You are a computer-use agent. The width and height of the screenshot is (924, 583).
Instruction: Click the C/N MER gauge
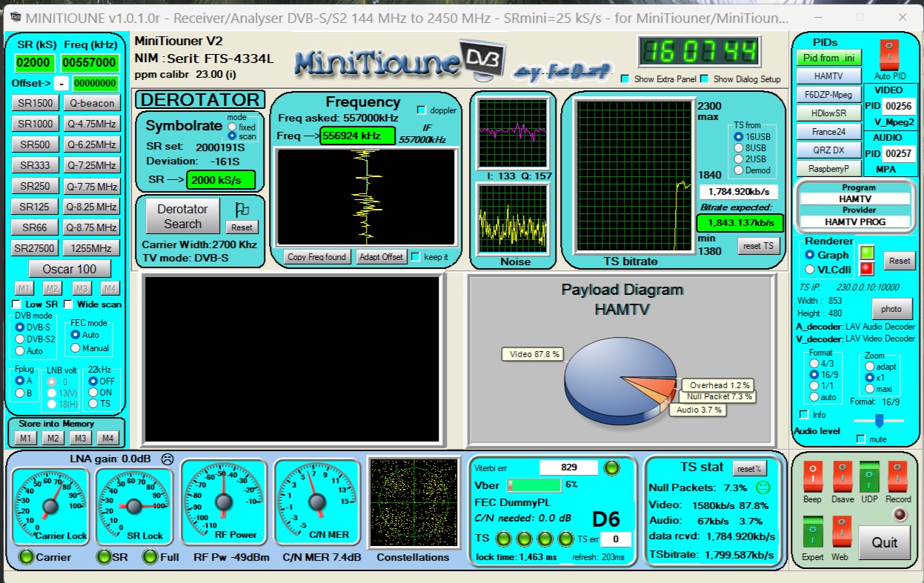click(x=317, y=501)
